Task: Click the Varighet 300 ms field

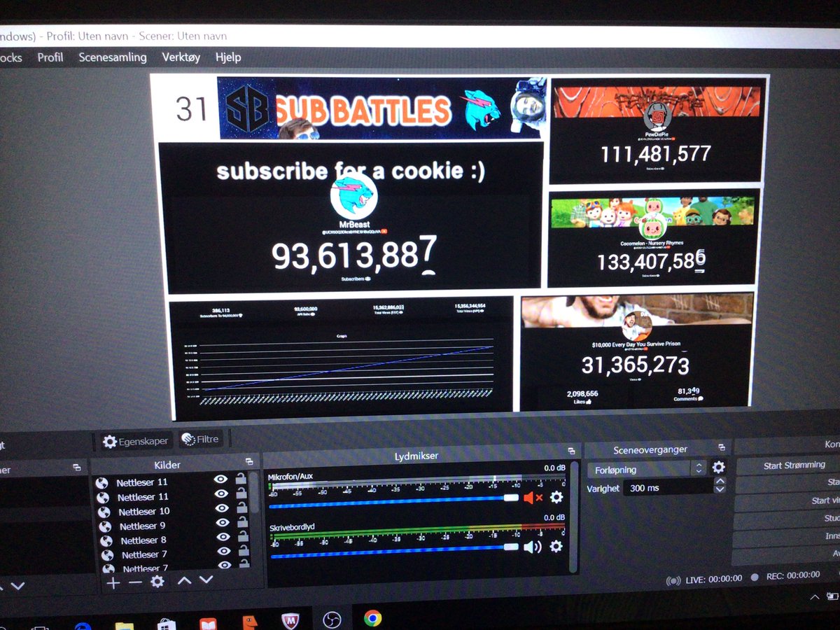Action: [668, 488]
